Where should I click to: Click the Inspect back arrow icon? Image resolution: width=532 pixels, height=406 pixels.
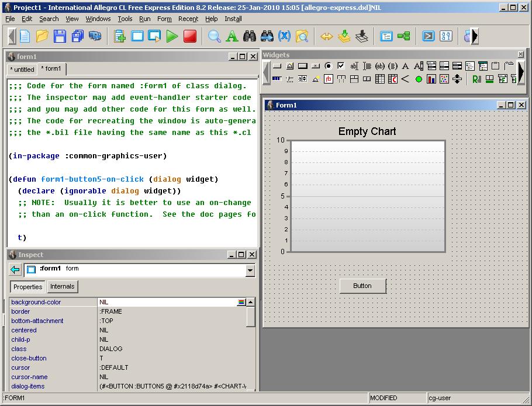click(15, 270)
